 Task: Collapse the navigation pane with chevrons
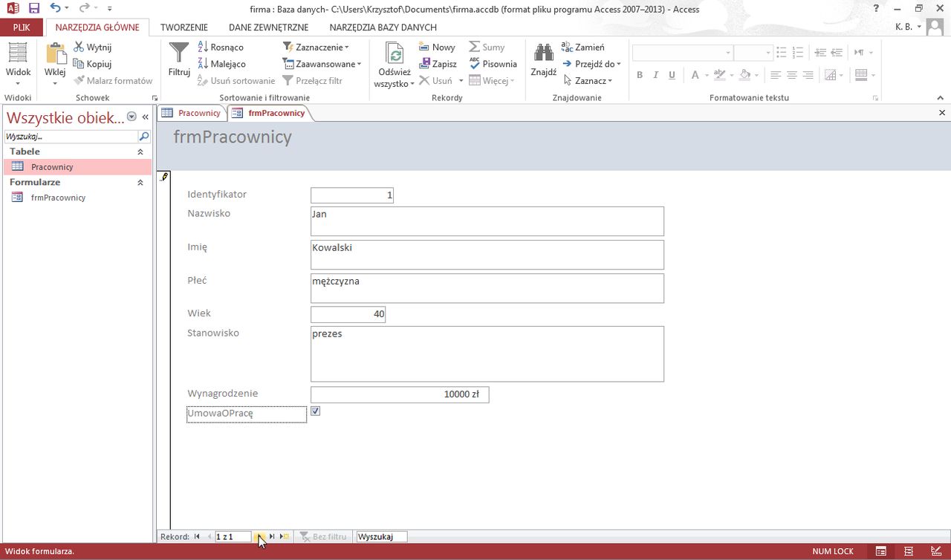click(146, 117)
